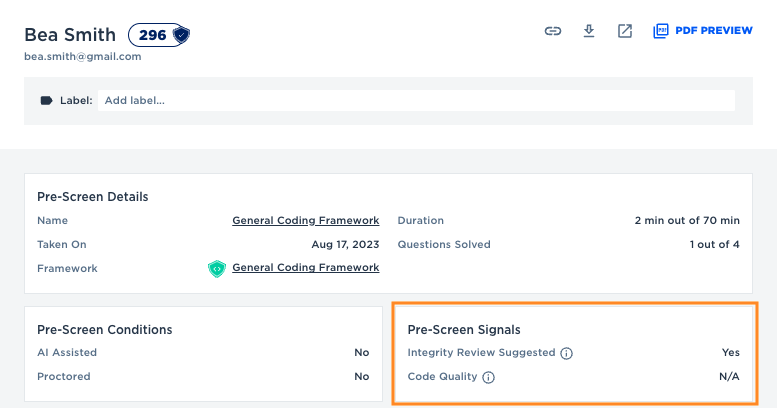777x408 pixels.
Task: Open PDF PREVIEW
Action: pos(713,31)
